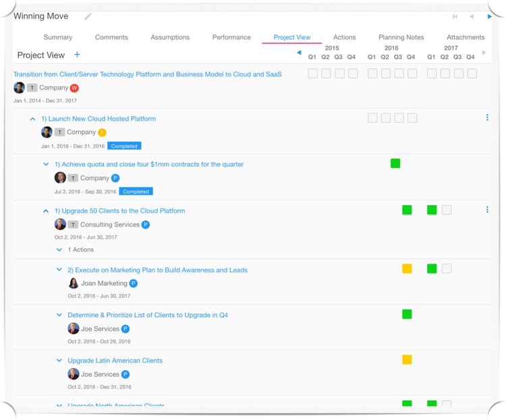The width and height of the screenshot is (506, 420).
Task: Click green status square for Determine & Prioritize row
Action: (407, 314)
